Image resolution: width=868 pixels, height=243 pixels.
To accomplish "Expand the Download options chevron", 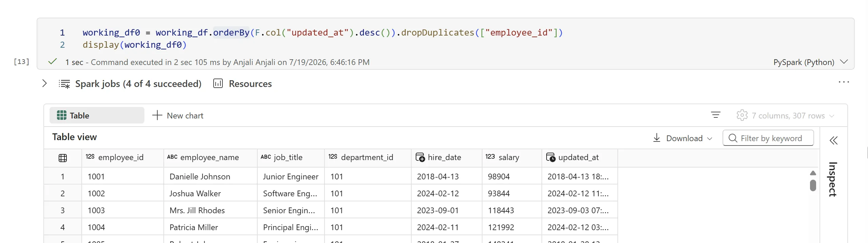I will pos(710,139).
